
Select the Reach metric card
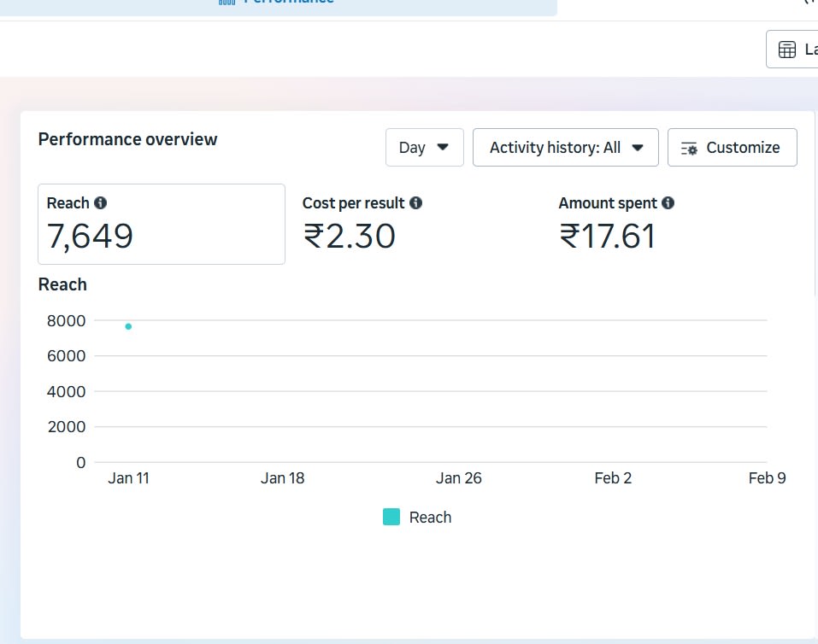161,224
